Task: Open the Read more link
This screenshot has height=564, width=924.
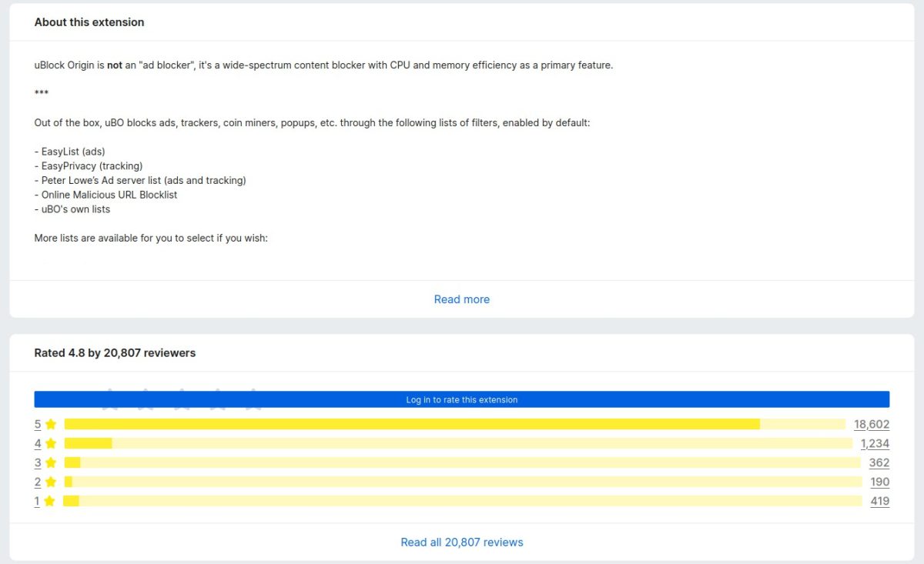Action: tap(461, 299)
